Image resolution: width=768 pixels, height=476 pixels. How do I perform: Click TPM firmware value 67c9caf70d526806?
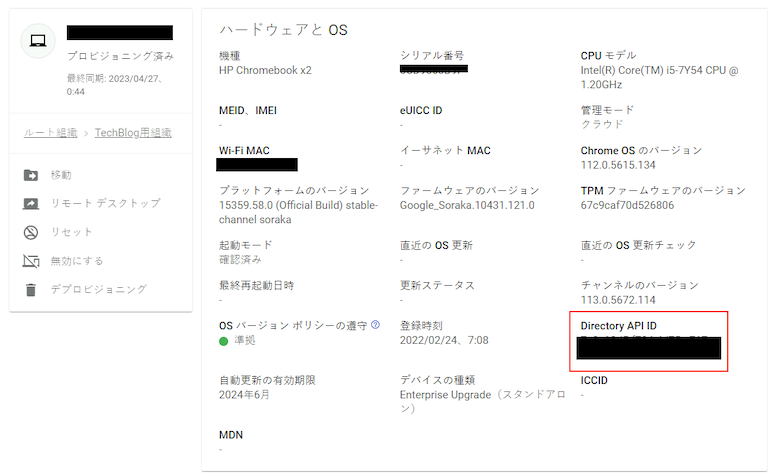pos(627,205)
